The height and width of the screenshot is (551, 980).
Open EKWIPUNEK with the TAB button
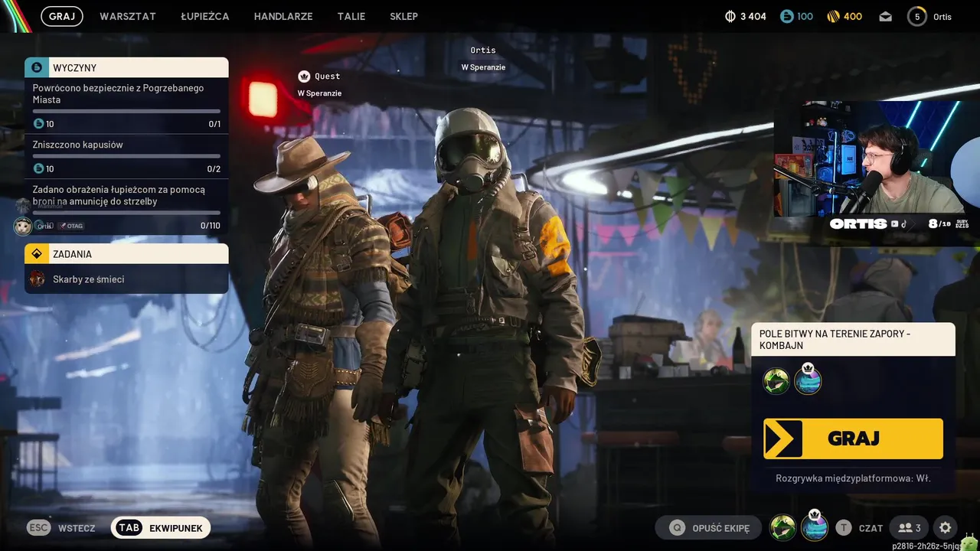point(161,527)
